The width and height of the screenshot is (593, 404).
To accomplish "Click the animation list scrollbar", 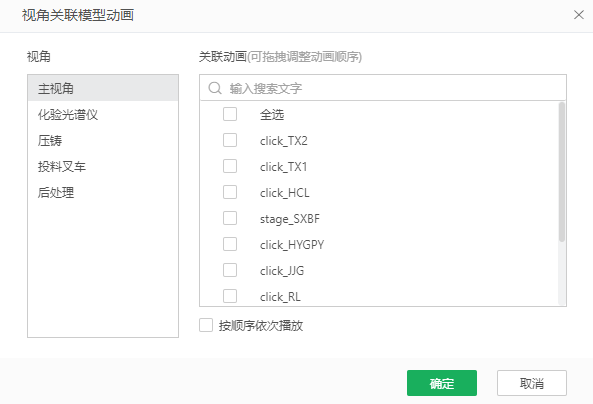I will point(562,172).
